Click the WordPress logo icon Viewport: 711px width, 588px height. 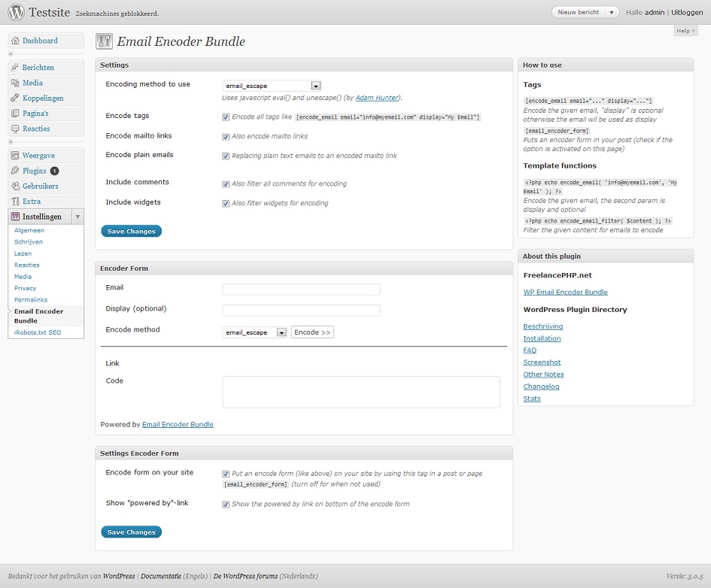tap(16, 12)
